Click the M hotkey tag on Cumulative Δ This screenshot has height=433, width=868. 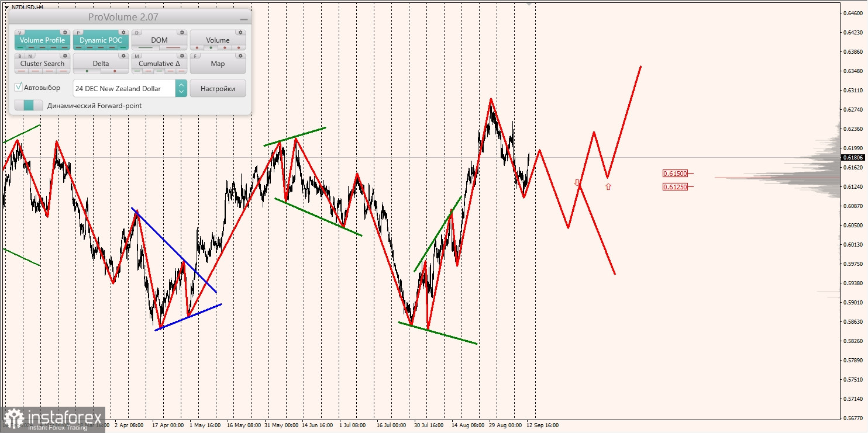137,56
